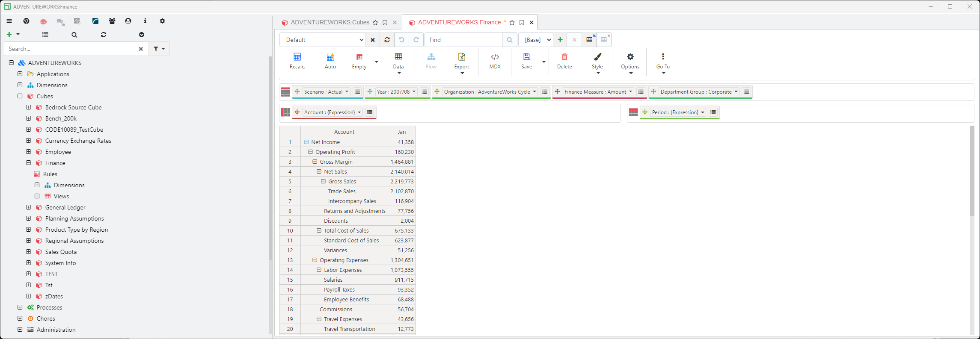The image size is (980, 339).
Task: Open the MDX code view
Action: (495, 57)
